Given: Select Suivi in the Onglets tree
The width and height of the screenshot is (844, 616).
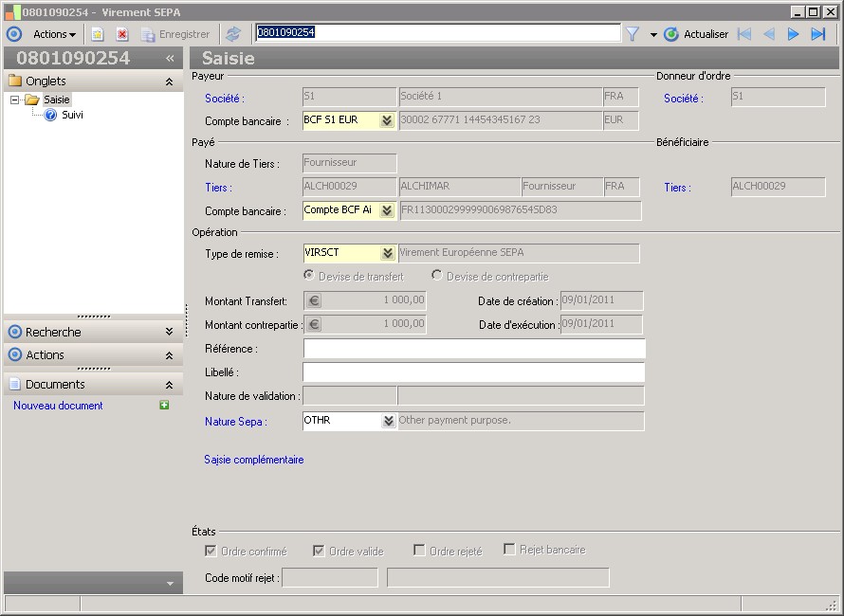Looking at the screenshot, I should [72, 115].
